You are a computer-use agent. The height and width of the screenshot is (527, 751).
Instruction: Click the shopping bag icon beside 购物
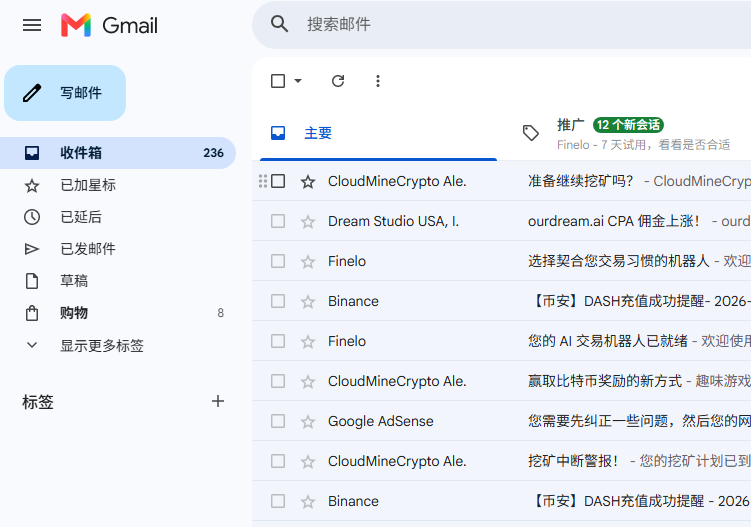click(32, 313)
